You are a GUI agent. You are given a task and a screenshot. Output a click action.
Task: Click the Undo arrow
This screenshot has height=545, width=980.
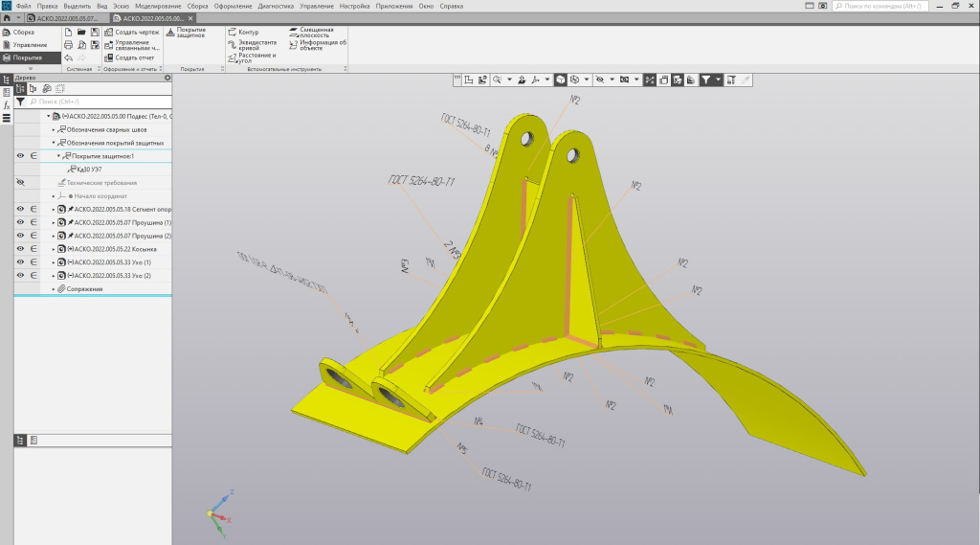click(x=68, y=57)
